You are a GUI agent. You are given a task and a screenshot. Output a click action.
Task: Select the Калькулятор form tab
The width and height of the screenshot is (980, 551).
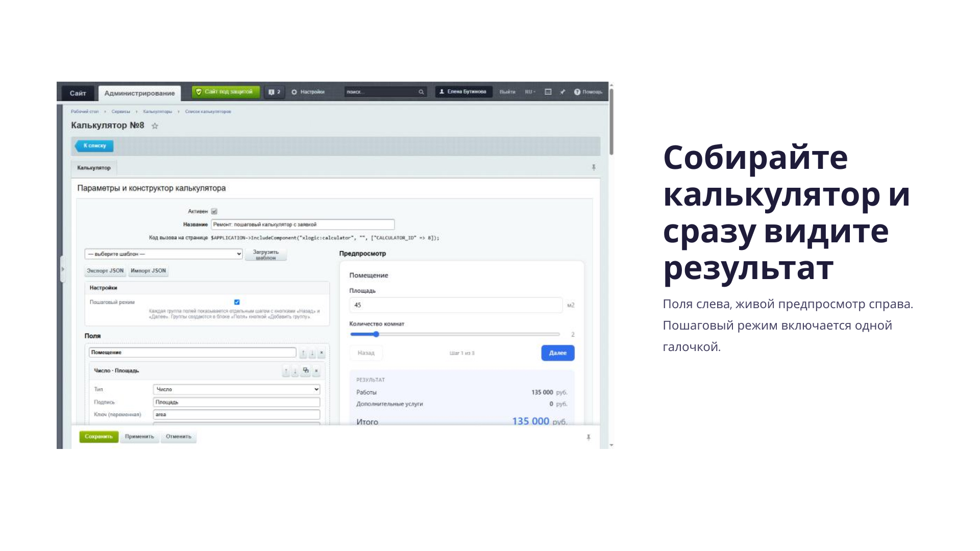(94, 168)
